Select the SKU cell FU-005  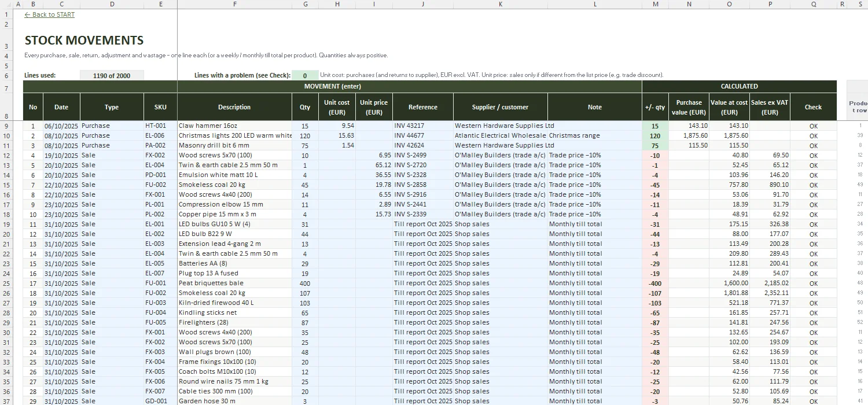point(160,322)
